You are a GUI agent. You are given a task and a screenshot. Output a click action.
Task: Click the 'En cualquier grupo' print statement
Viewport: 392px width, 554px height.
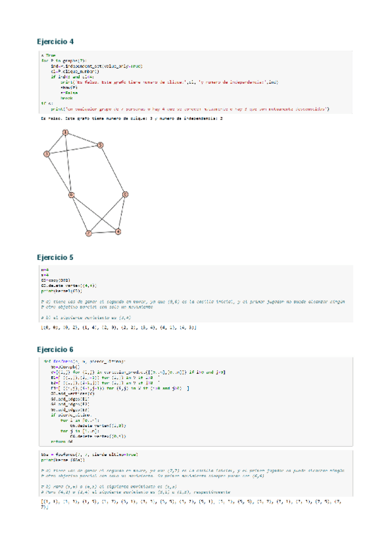click(189, 108)
